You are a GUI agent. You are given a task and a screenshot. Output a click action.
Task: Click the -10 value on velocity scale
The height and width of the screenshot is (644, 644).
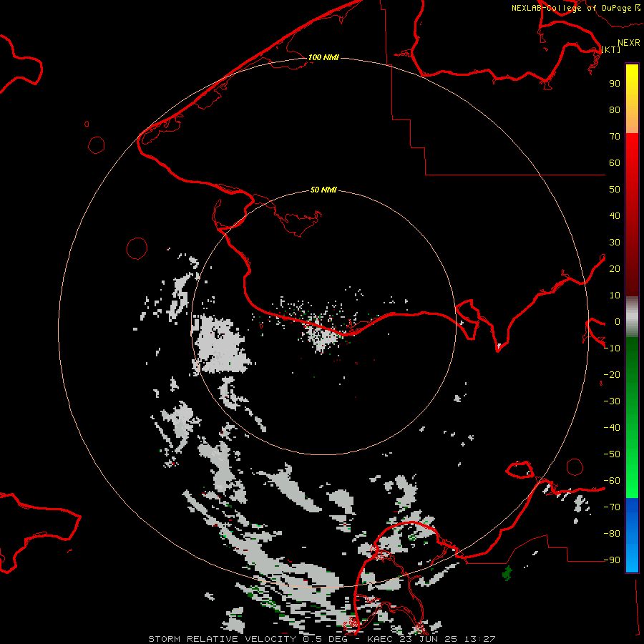612,348
